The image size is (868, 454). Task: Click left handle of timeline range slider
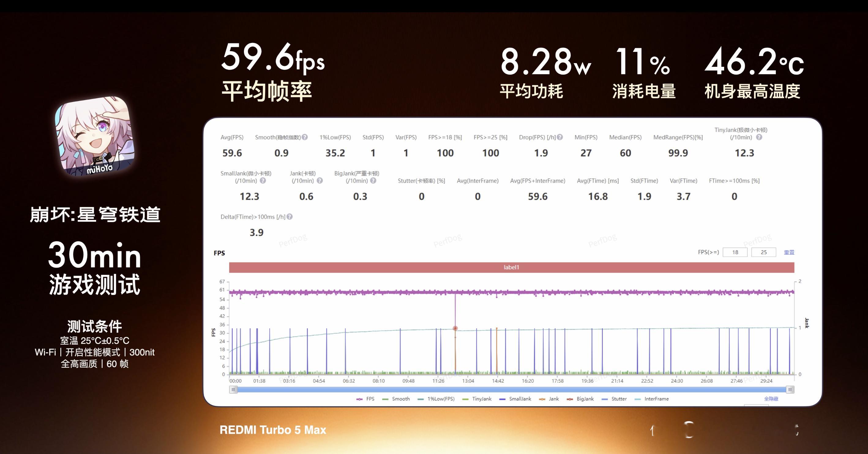233,390
